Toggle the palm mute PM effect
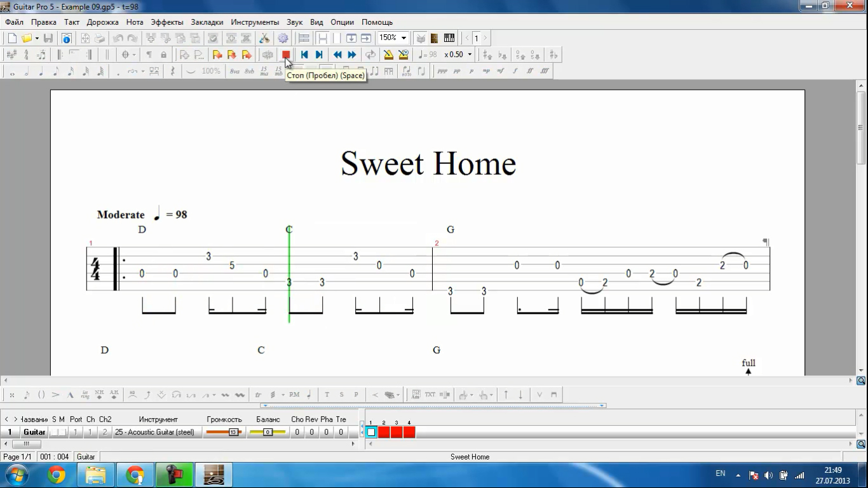This screenshot has width=868, height=488. 294,395
